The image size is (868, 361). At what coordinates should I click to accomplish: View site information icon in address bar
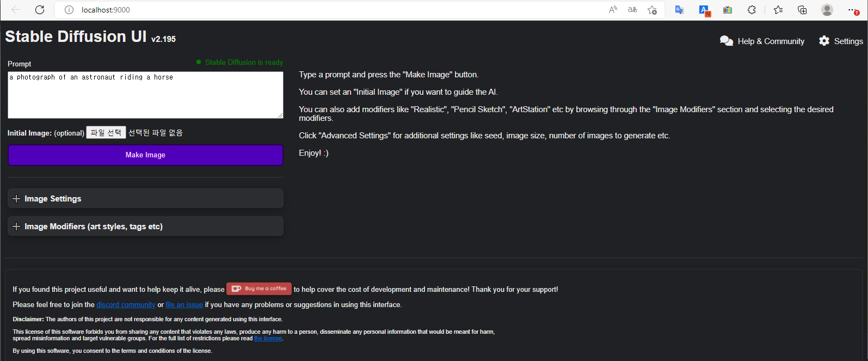tap(69, 10)
